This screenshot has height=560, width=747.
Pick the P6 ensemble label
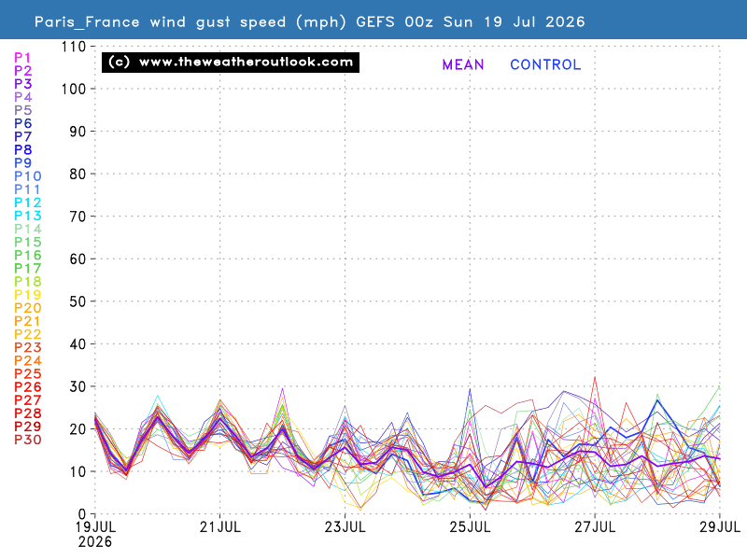coord(22,123)
